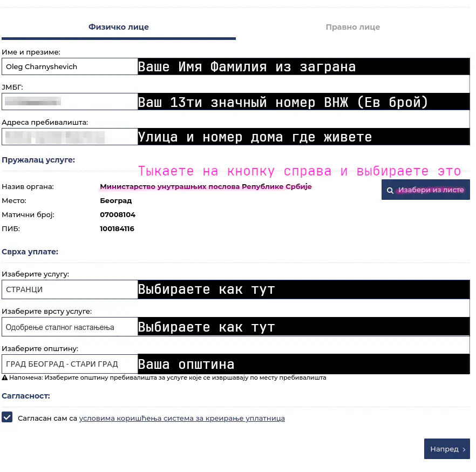The height and width of the screenshot is (472, 476).
Task: Click the warning triangle icon beside Напомена
Action: coord(5,378)
